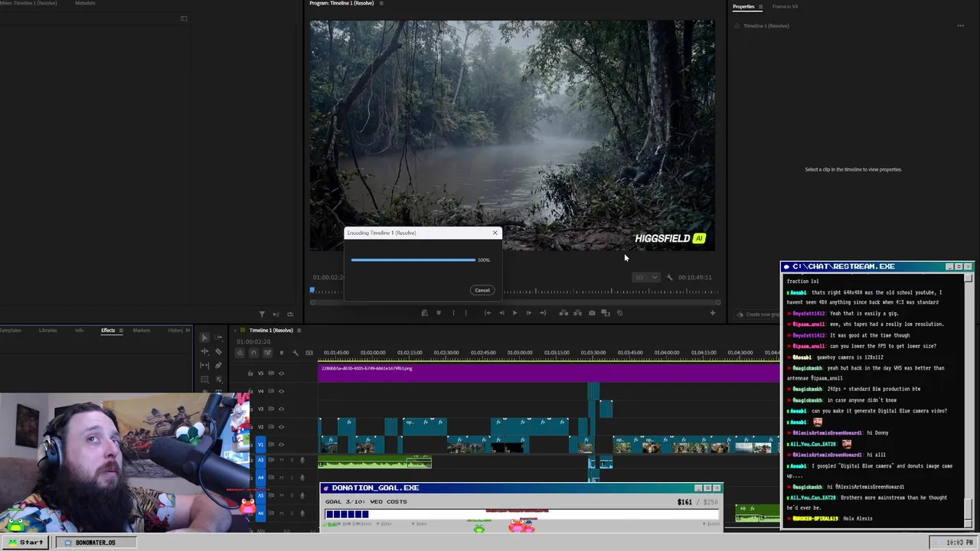Click the encoding progress bar
Screen dimensions: 980x551
[x=413, y=260]
